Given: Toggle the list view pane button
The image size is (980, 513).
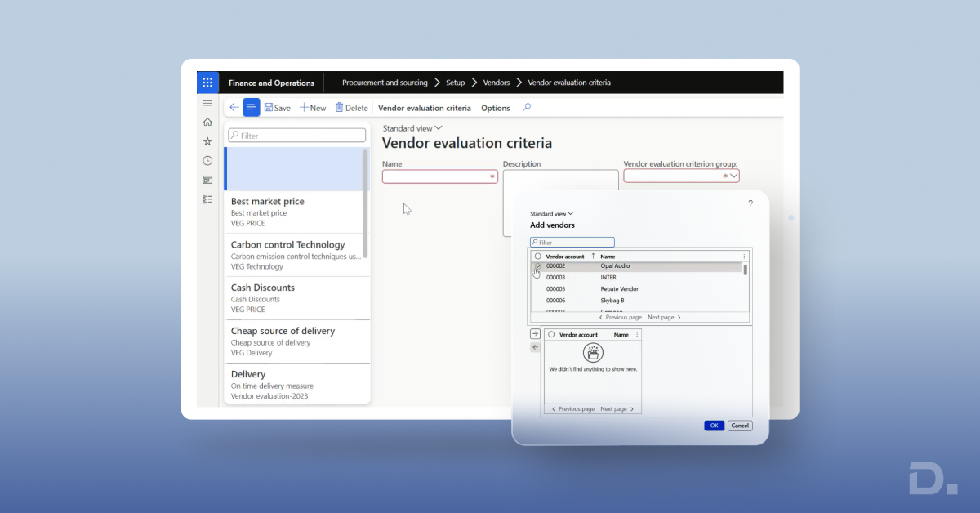Looking at the screenshot, I should 252,107.
